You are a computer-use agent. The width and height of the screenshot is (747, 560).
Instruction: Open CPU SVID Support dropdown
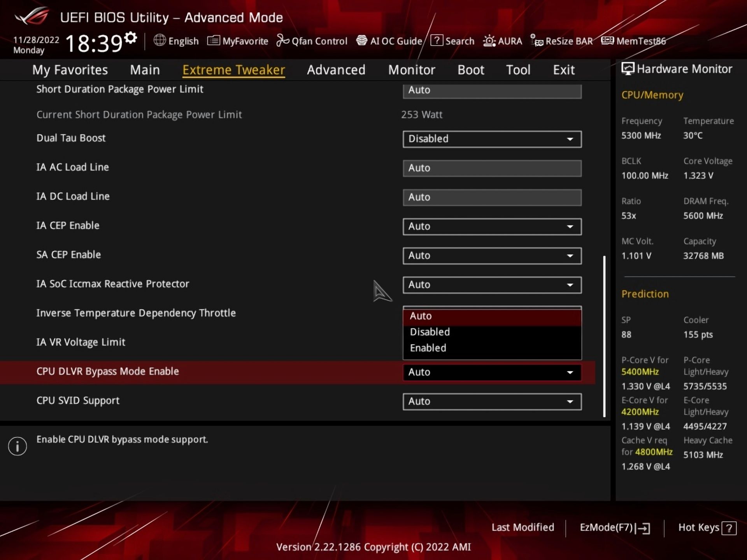(492, 401)
